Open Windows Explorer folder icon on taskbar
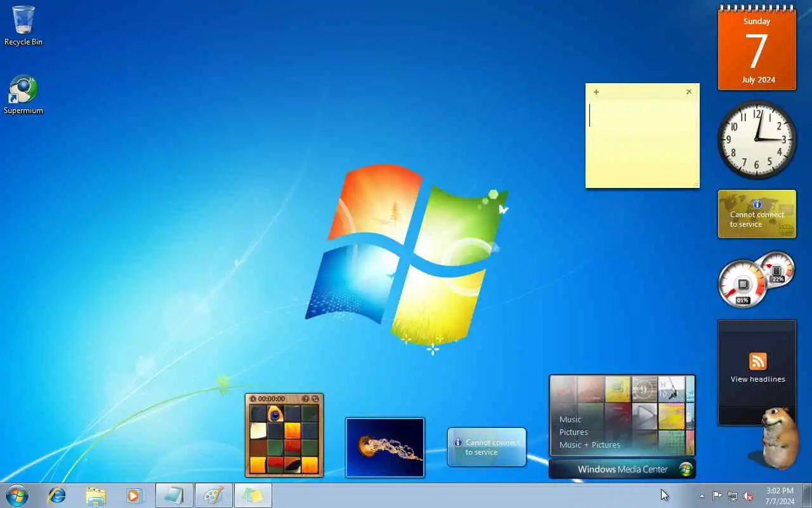The height and width of the screenshot is (508, 812). pyautogui.click(x=96, y=495)
